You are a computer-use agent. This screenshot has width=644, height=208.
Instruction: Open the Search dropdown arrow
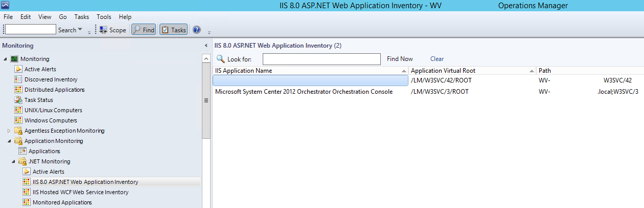click(x=80, y=30)
